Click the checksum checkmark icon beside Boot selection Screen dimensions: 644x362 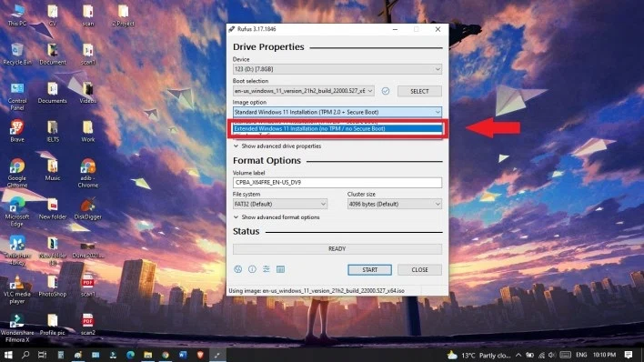(386, 91)
